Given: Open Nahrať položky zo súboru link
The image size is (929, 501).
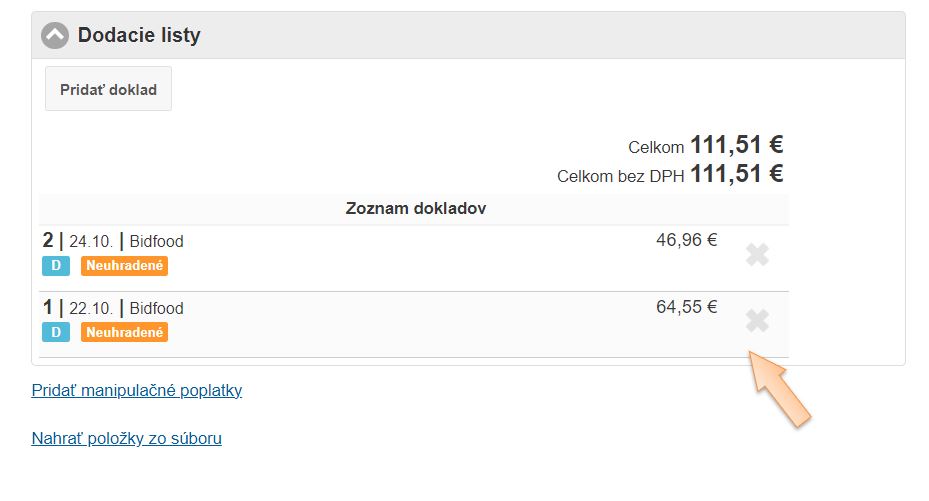Looking at the screenshot, I should (x=127, y=438).
